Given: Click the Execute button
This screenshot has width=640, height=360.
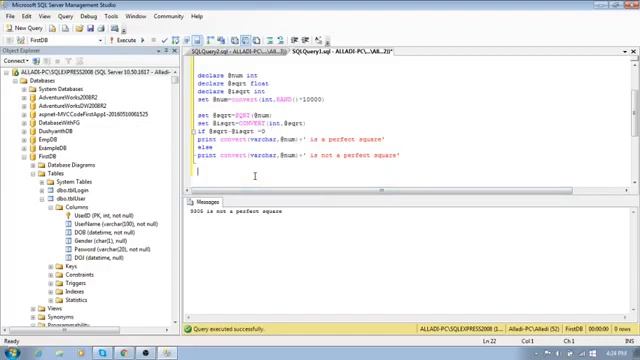Looking at the screenshot, I should 123,40.
